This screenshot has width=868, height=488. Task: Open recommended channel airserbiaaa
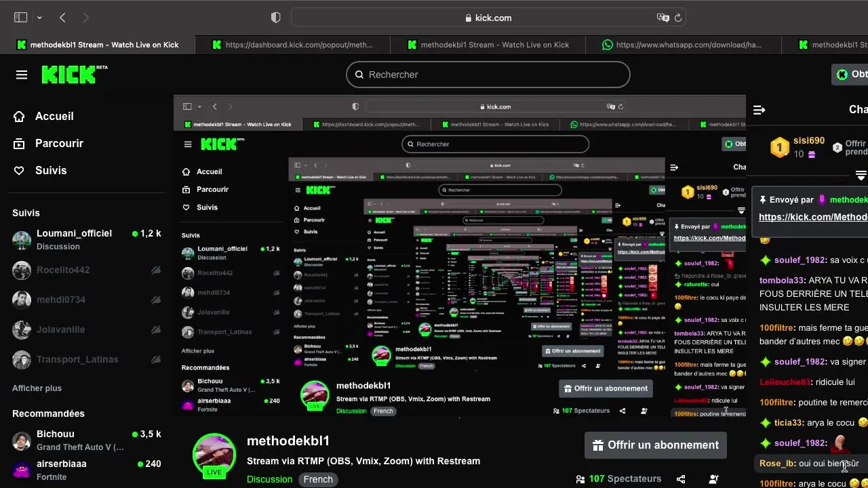pyautogui.click(x=87, y=470)
